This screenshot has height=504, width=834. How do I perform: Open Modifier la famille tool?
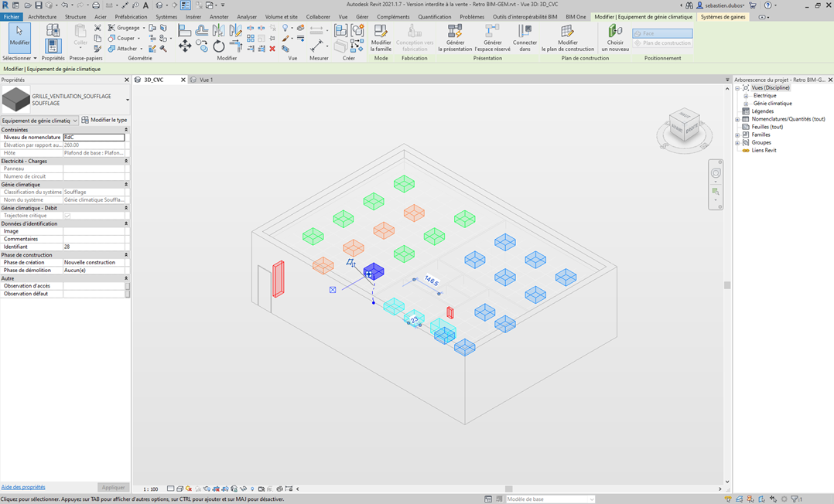point(381,37)
